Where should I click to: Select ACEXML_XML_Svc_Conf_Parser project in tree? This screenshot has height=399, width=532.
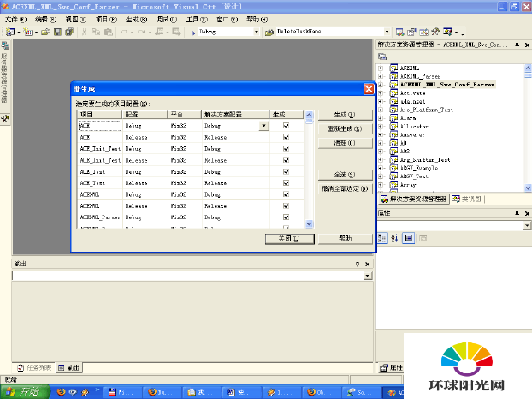pyautogui.click(x=446, y=85)
